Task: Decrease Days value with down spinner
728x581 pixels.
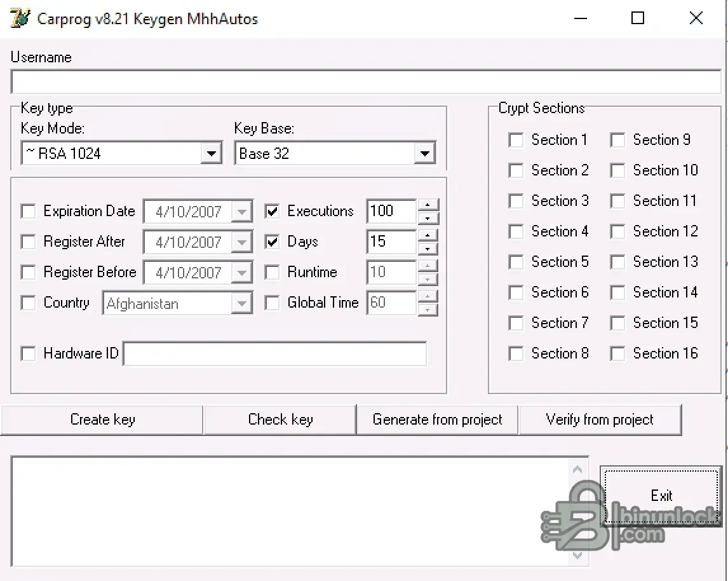Action: coord(429,248)
